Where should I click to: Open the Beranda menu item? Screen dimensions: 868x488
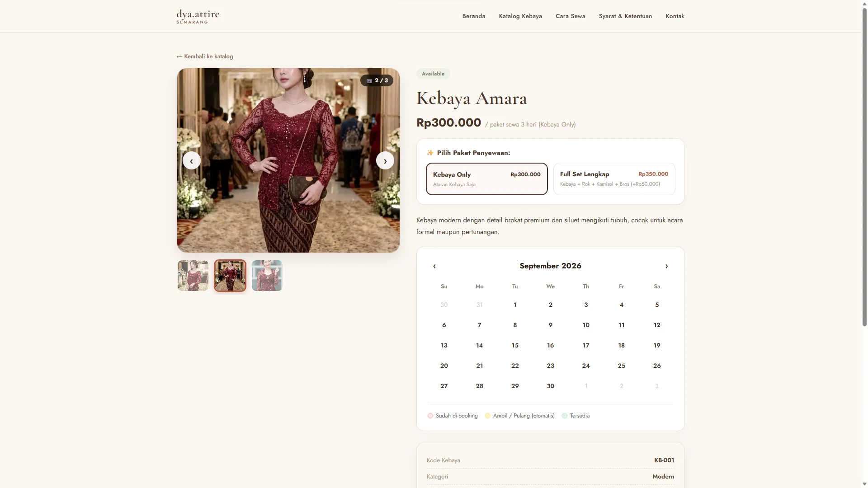click(474, 16)
